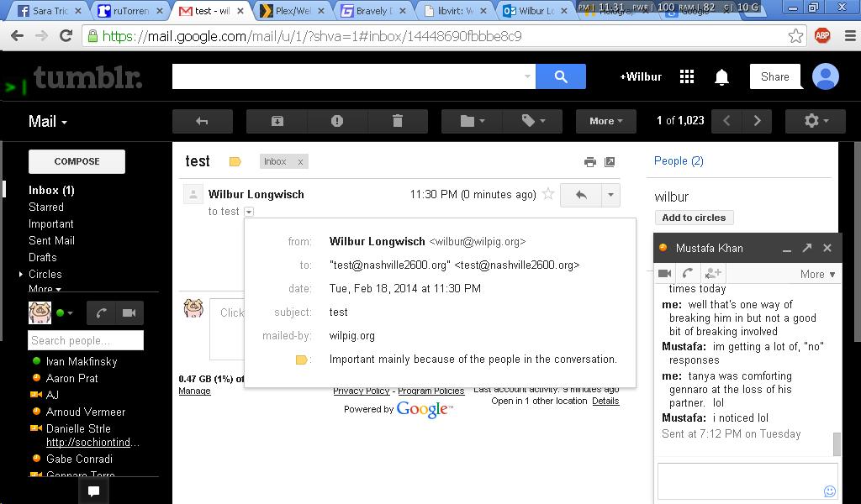The image size is (861, 504).
Task: Start voice call in Mustafa Khan chat
Action: [x=688, y=273]
